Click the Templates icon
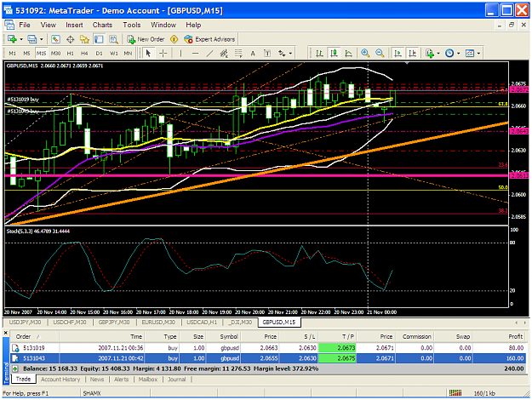 click(470, 54)
